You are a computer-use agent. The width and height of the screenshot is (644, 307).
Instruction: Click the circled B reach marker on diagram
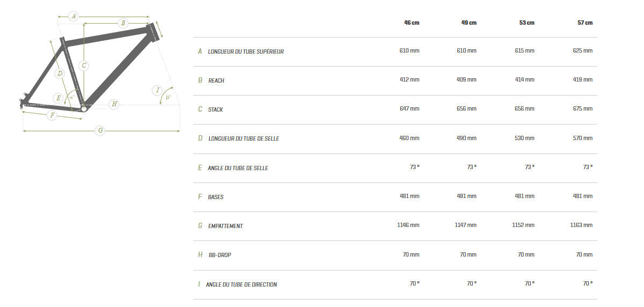point(123,23)
